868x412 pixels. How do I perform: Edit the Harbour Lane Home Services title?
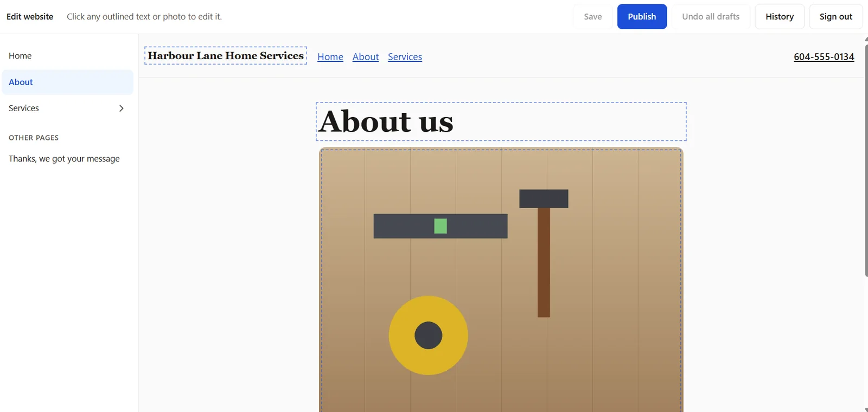tap(226, 56)
